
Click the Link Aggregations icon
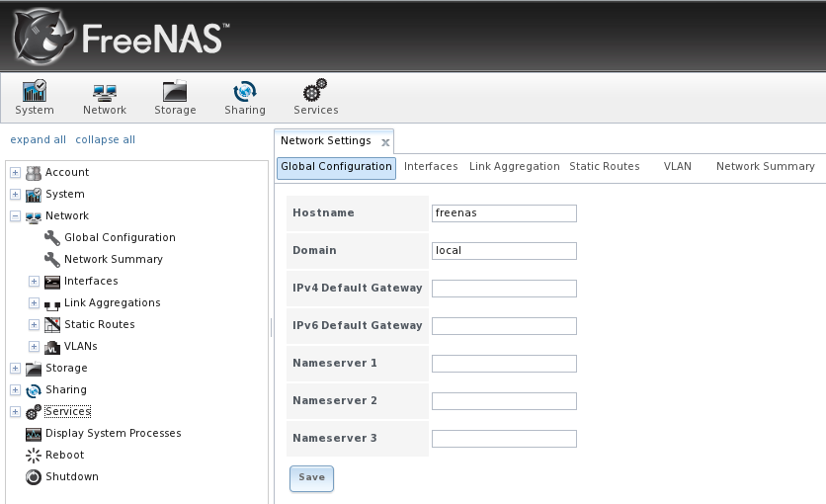coord(52,305)
